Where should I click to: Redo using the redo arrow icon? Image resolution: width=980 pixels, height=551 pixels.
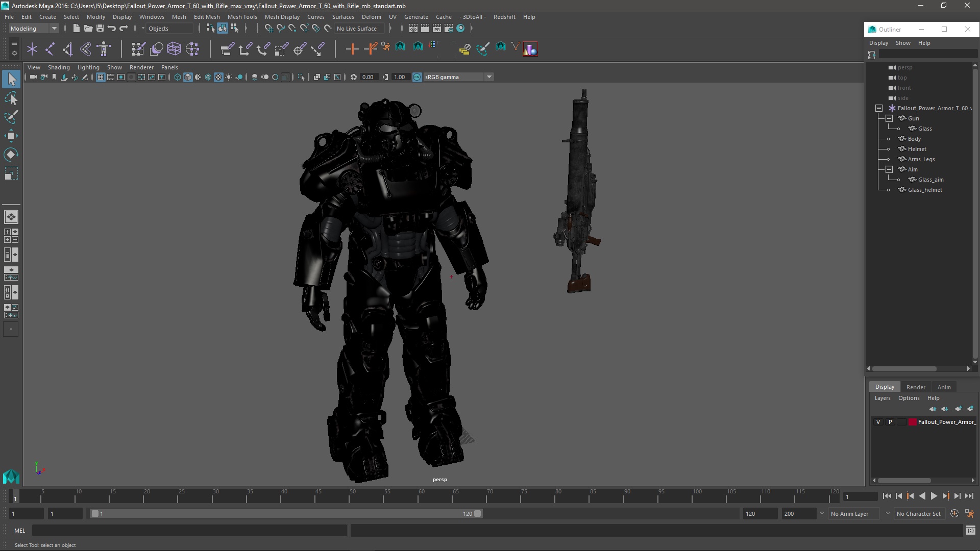tap(124, 29)
